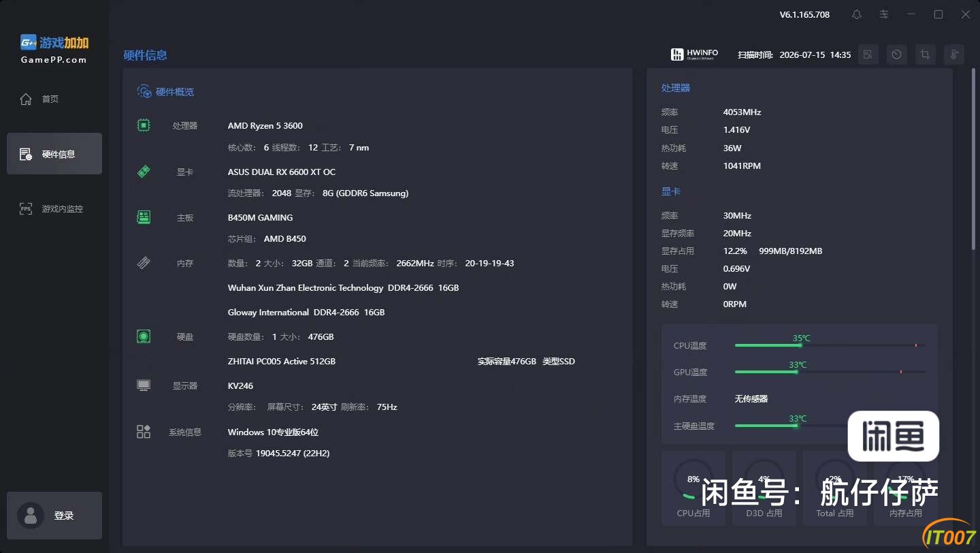Click the 36W processor power value

coord(732,148)
